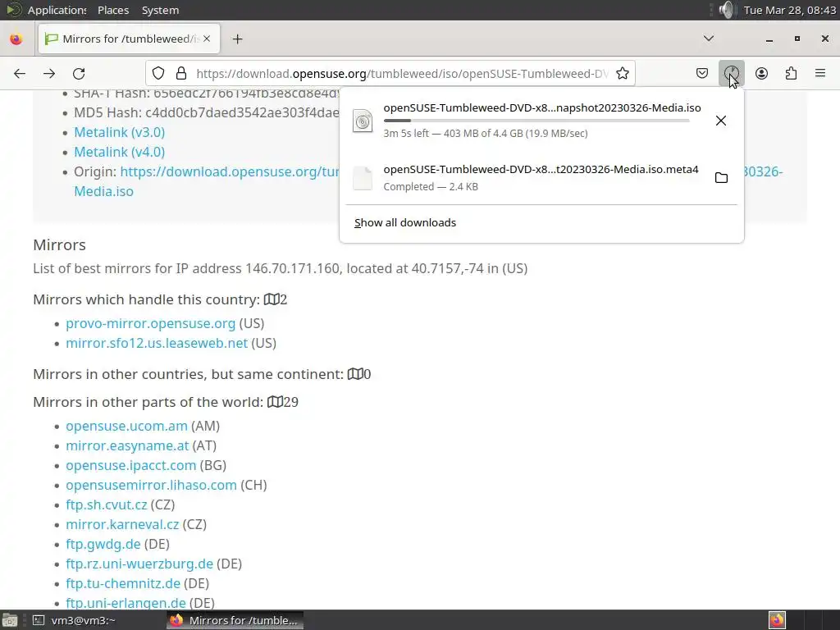Viewport: 840px width, 630px height.
Task: Click the ISO download progress bar
Action: [x=536, y=121]
